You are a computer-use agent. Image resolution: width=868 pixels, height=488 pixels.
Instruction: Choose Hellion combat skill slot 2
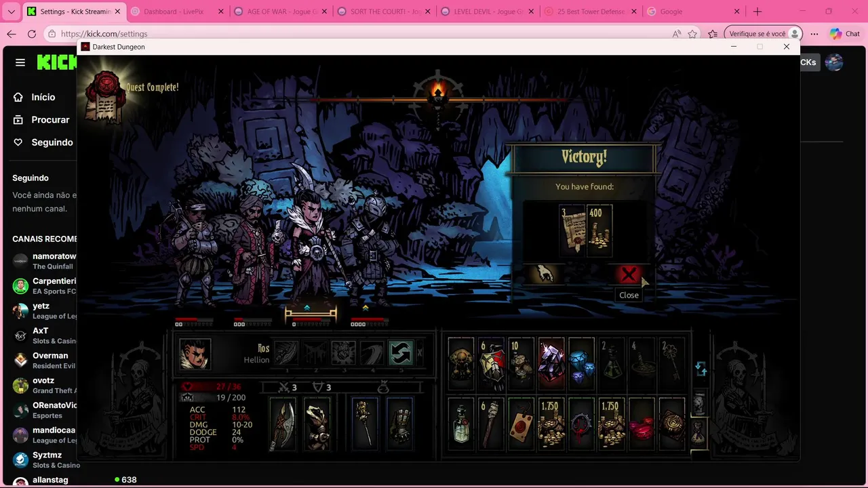pos(315,353)
